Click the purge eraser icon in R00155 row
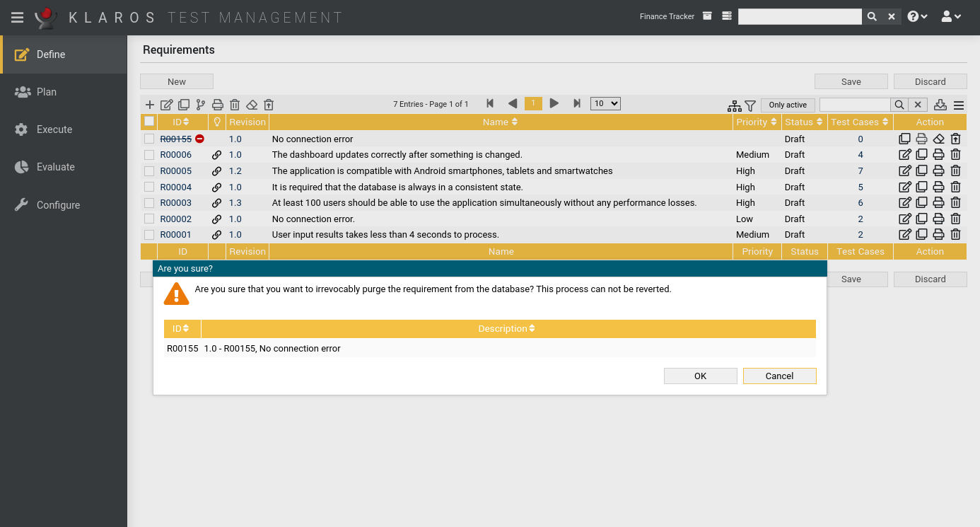980x527 pixels. point(938,139)
